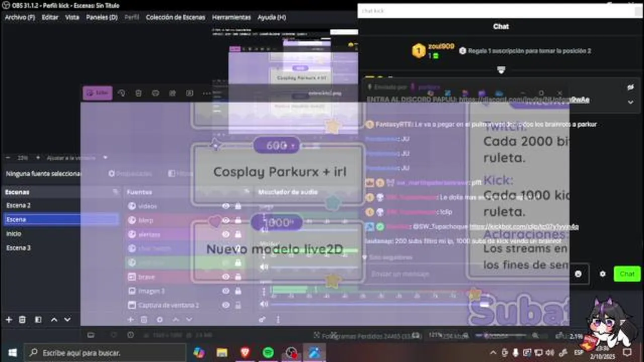Open audio mixer three-dot menu
This screenshot has height=362, width=644.
pos(278,319)
